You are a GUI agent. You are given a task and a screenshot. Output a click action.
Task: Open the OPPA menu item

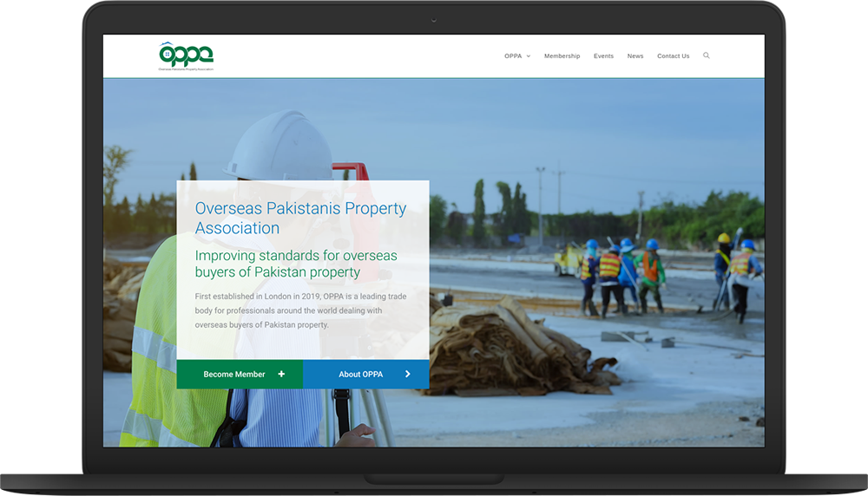click(x=513, y=55)
